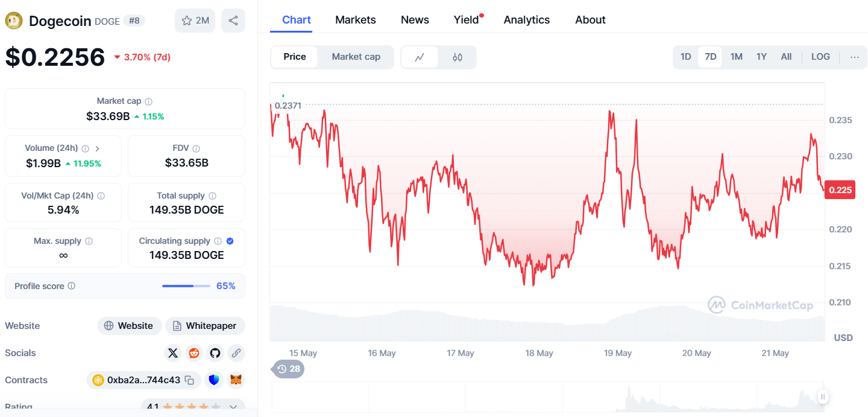Image resolution: width=868 pixels, height=417 pixels.
Task: Click the MetaMask fox icon
Action: pos(236,380)
